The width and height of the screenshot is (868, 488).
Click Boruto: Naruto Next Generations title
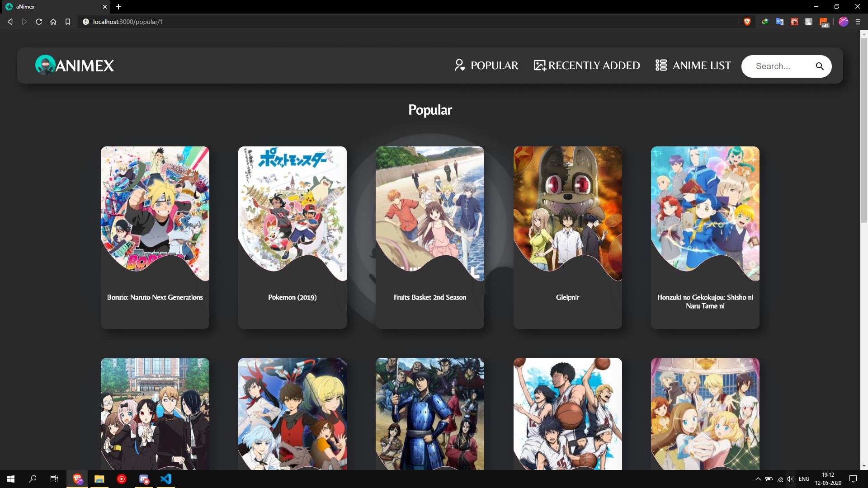(155, 297)
